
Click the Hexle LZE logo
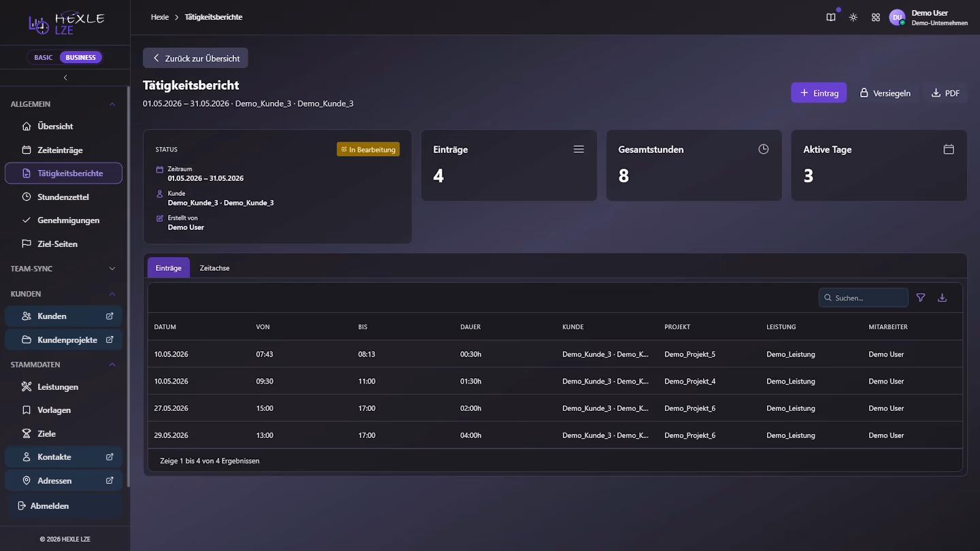(x=66, y=22)
